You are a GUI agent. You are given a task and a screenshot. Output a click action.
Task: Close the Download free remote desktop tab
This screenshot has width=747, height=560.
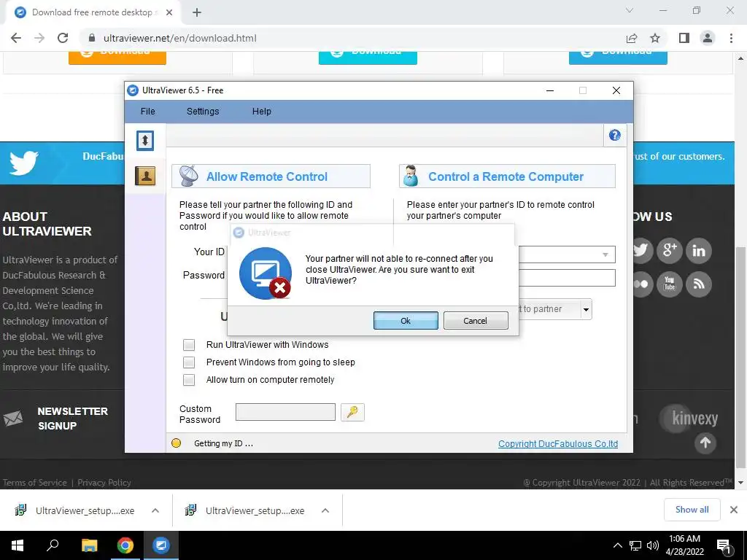[169, 12]
